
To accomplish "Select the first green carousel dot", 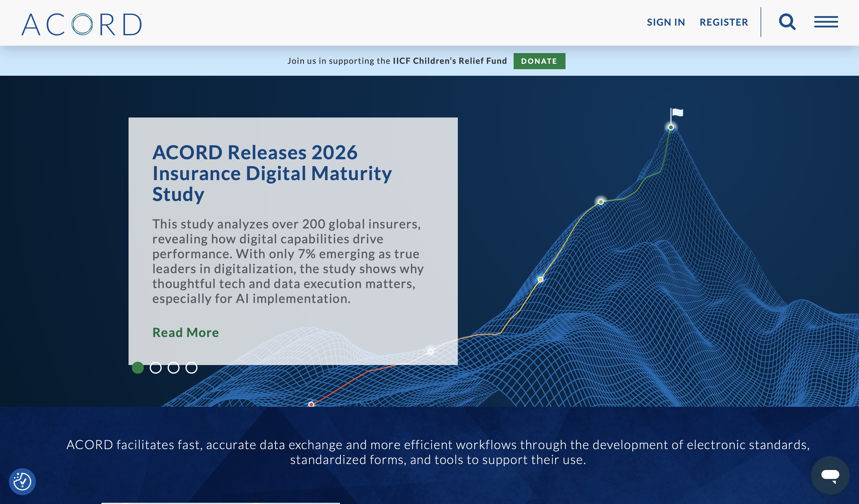I will click(138, 368).
